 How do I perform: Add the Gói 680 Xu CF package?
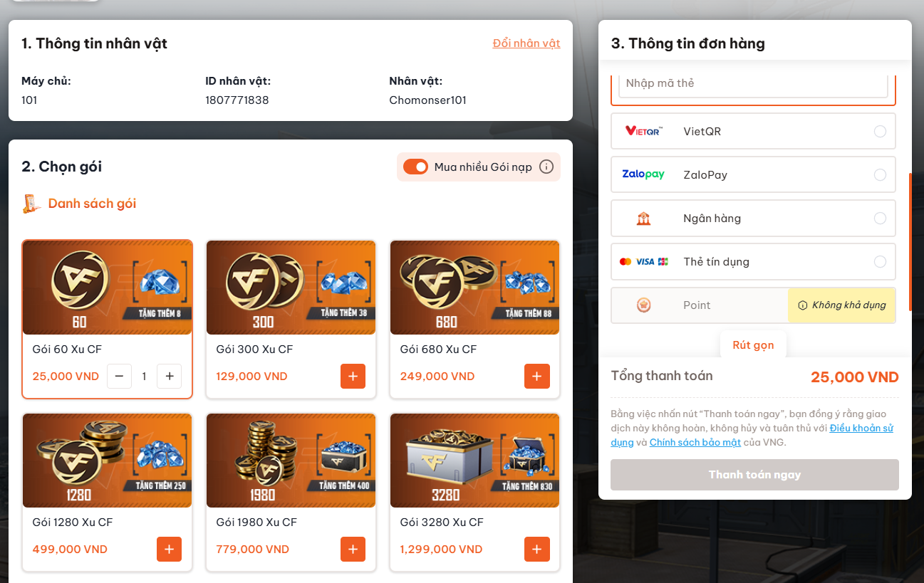point(536,376)
